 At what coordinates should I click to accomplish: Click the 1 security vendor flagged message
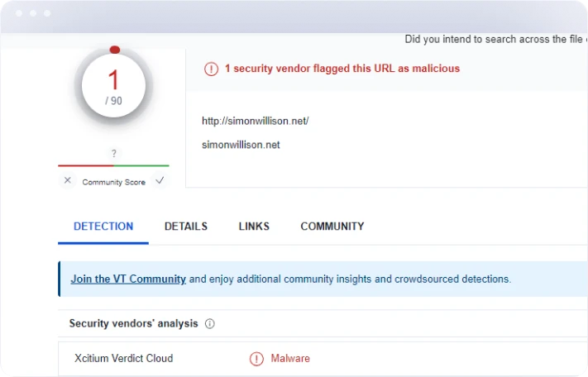tap(342, 69)
